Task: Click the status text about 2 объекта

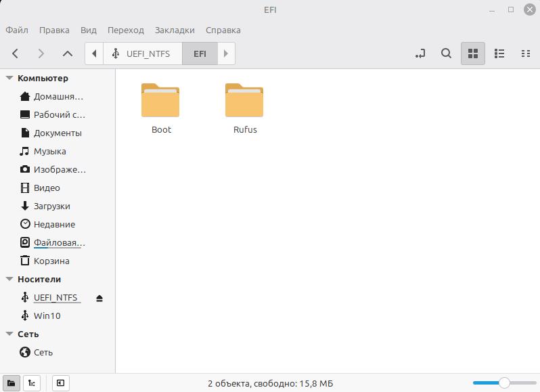Action: point(271,383)
